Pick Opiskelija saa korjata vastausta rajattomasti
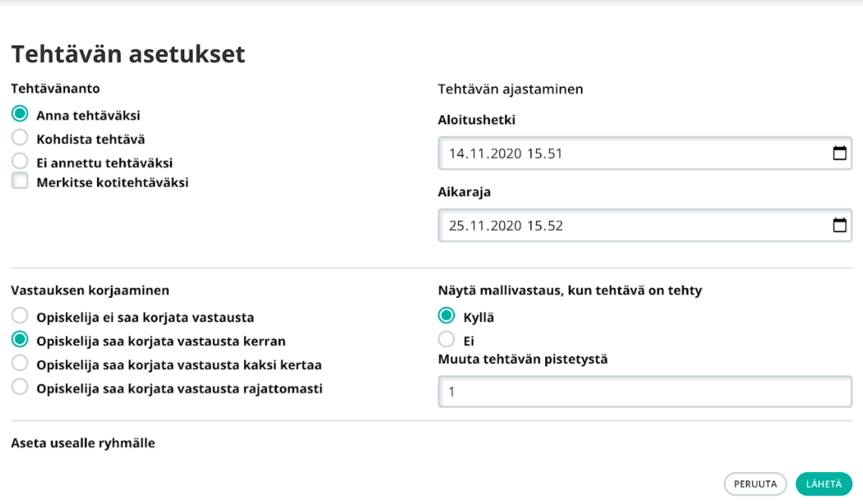Viewport: 863px width, 504px height. (21, 387)
